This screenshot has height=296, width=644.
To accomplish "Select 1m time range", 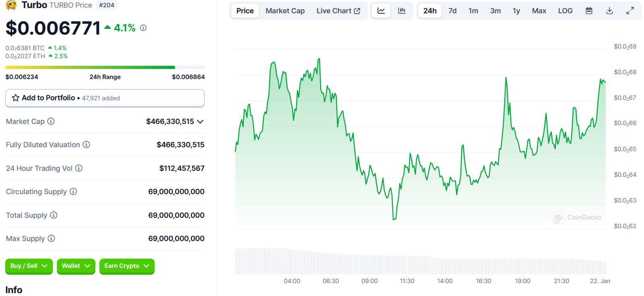I will [473, 11].
